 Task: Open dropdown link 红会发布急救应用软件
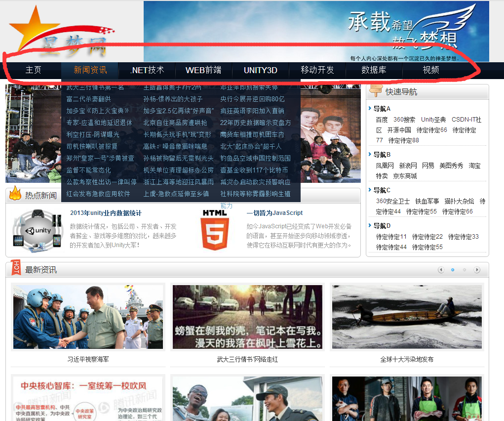(98, 194)
